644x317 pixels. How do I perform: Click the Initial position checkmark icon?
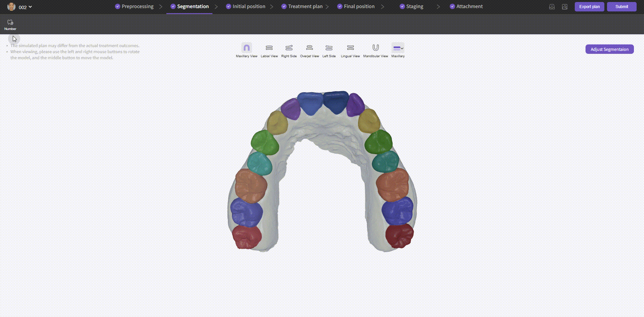(x=229, y=6)
